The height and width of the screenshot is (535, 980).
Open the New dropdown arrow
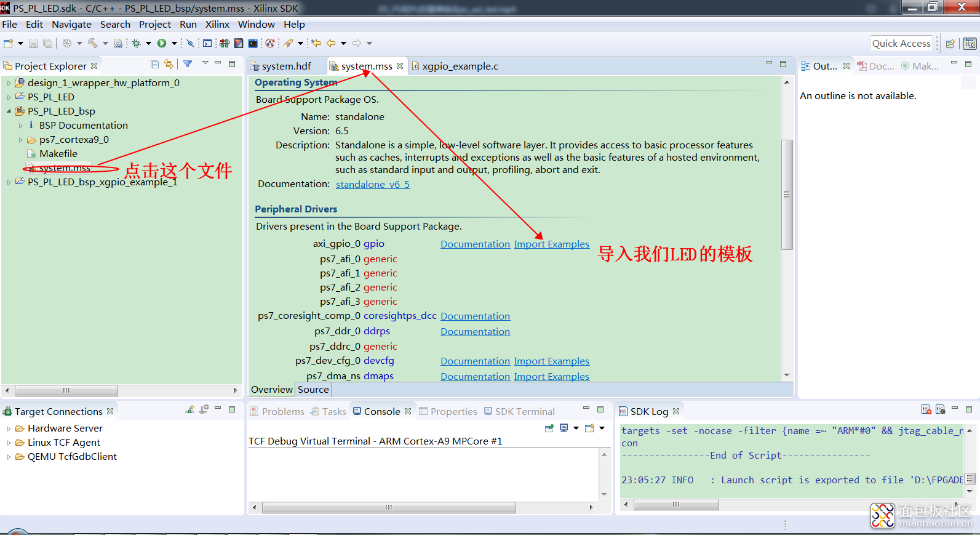[x=20, y=43]
